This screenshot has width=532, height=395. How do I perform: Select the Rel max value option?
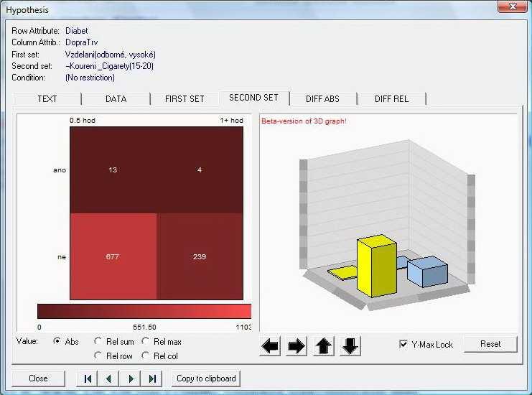(146, 341)
